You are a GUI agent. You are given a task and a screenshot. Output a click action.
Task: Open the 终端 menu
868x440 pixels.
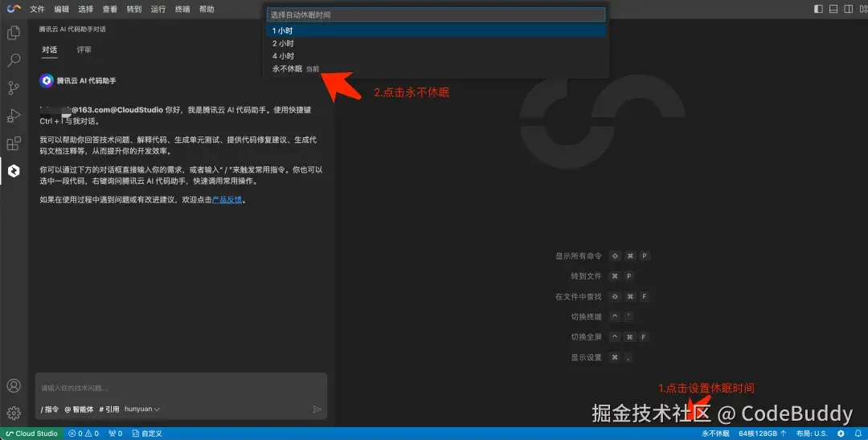click(x=182, y=9)
